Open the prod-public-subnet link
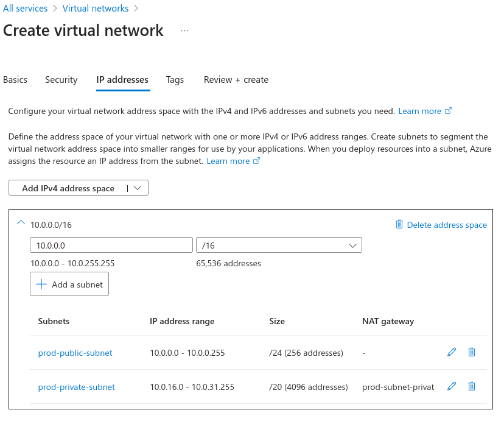The height and width of the screenshot is (435, 504). click(75, 353)
